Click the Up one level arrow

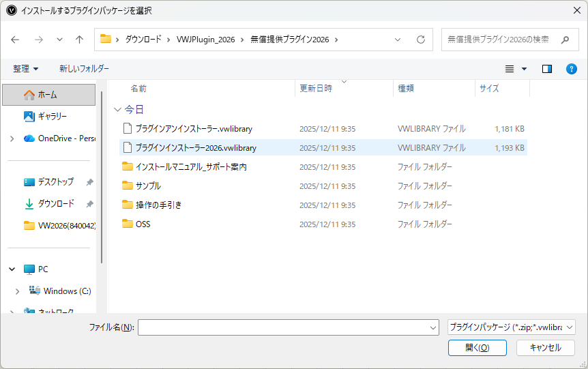click(79, 40)
